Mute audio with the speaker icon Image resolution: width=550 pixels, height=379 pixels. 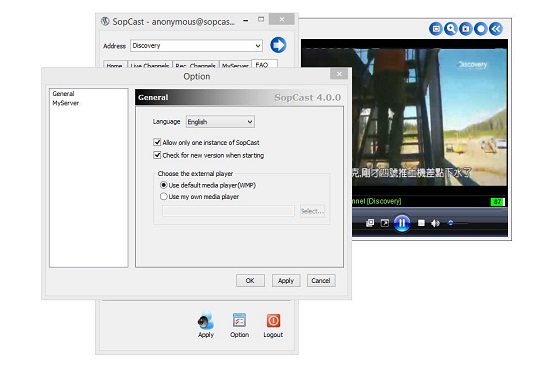pos(435,223)
